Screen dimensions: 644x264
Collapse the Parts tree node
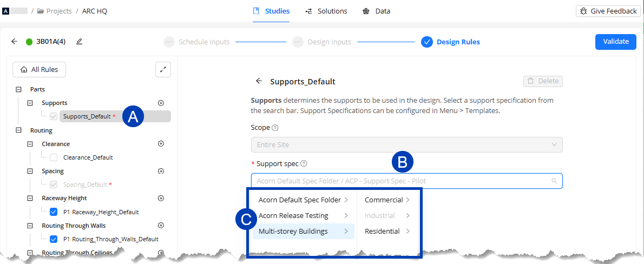18,89
